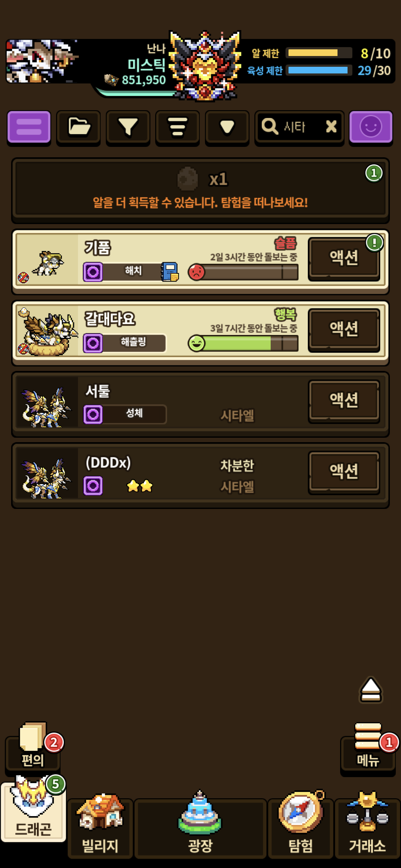This screenshot has width=401, height=868.
Task: Tap the 액션 button for 기품
Action: coord(344,258)
